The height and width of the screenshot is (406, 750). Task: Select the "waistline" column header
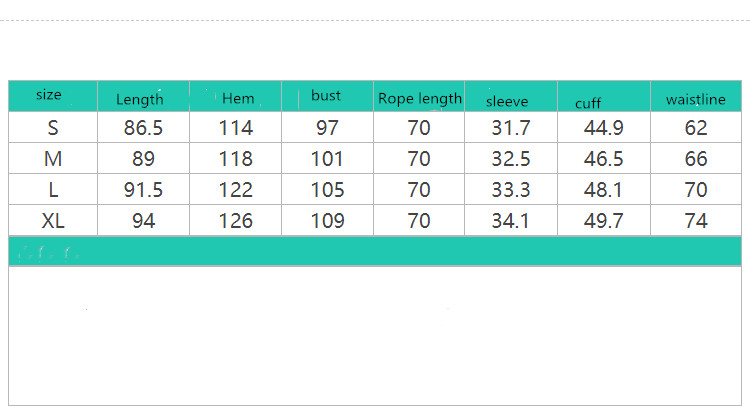coord(695,98)
